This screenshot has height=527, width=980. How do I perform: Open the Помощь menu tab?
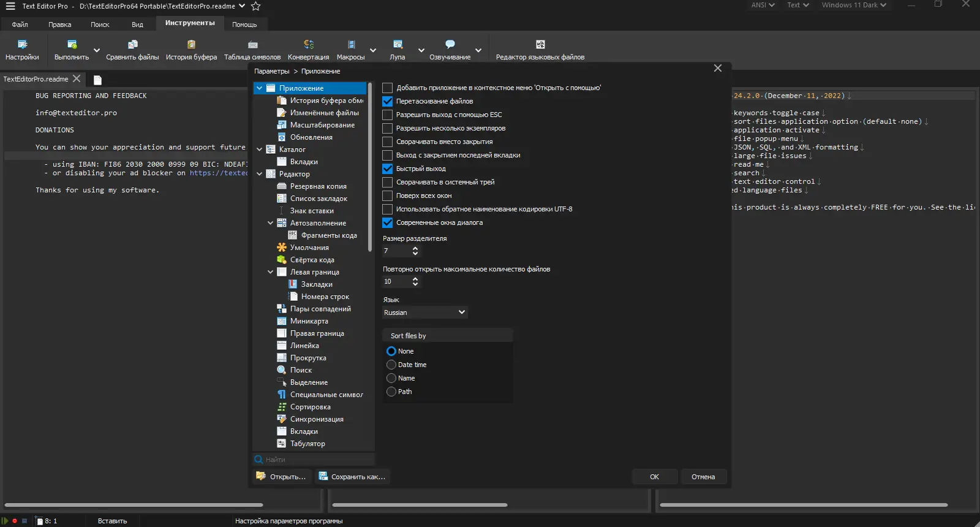coord(244,25)
